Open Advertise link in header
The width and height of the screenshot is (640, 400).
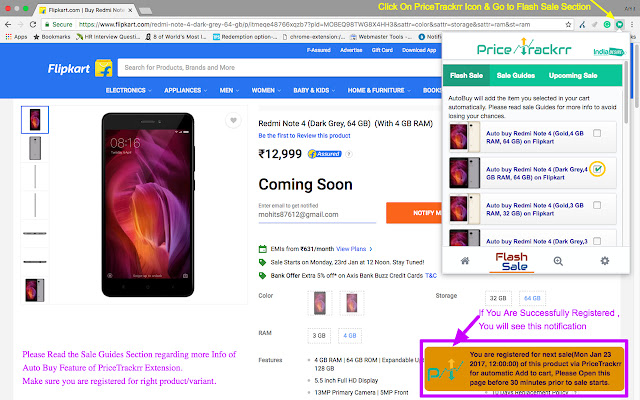pyautogui.click(x=351, y=50)
